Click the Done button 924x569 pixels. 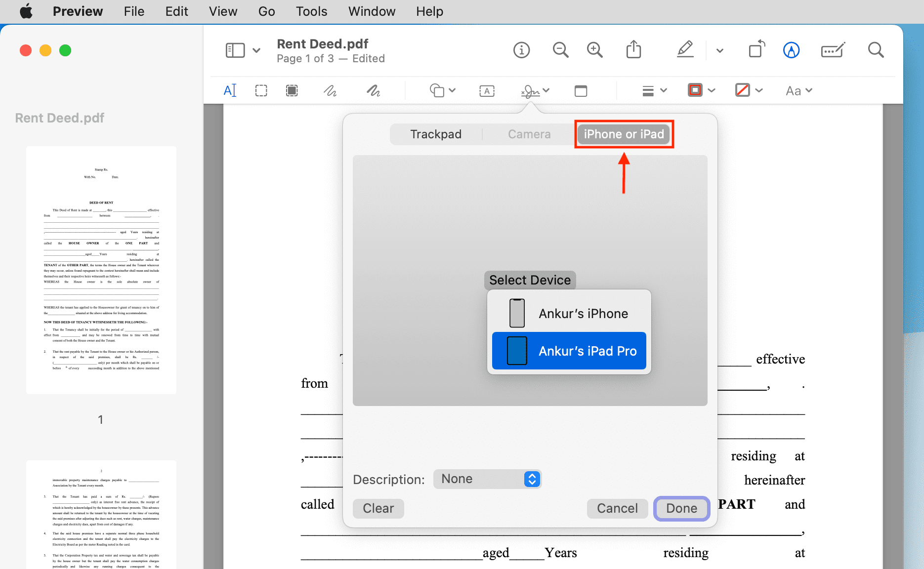(681, 509)
